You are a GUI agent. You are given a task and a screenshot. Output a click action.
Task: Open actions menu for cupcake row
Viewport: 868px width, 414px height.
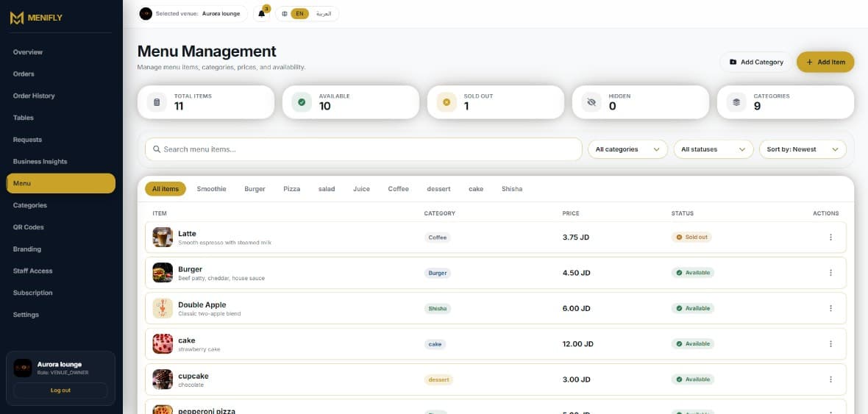pos(830,379)
